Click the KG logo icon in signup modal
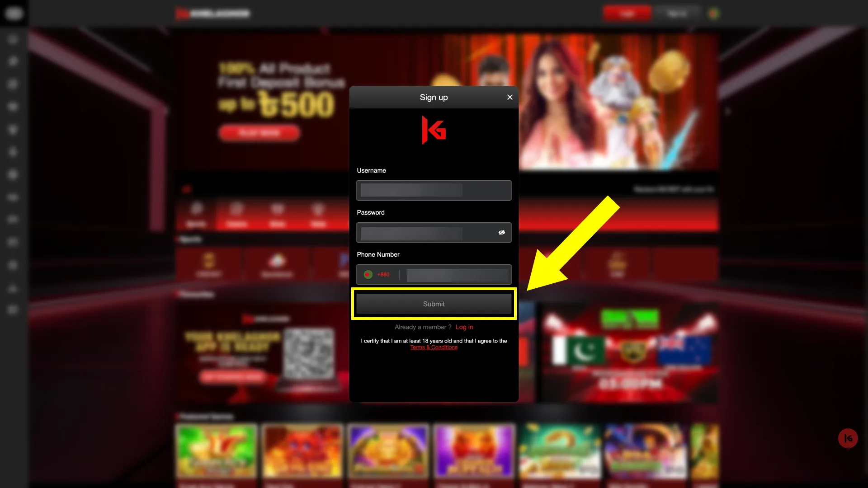Image resolution: width=868 pixels, height=488 pixels. click(434, 130)
